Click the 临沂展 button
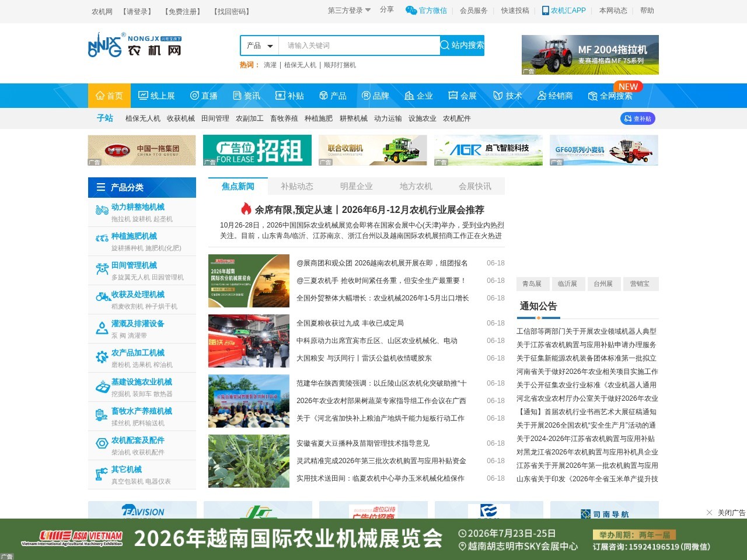Screen dimensions: 747x560 [567, 284]
